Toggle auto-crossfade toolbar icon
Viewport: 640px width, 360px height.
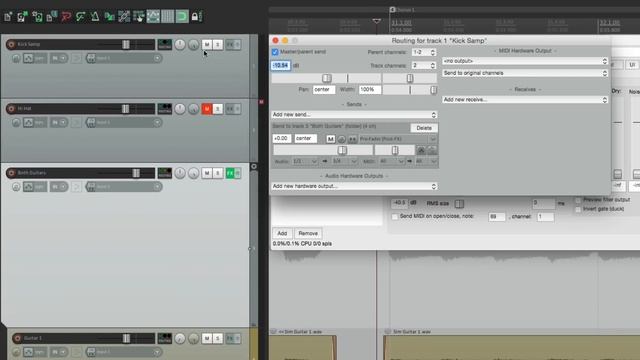pos(109,17)
